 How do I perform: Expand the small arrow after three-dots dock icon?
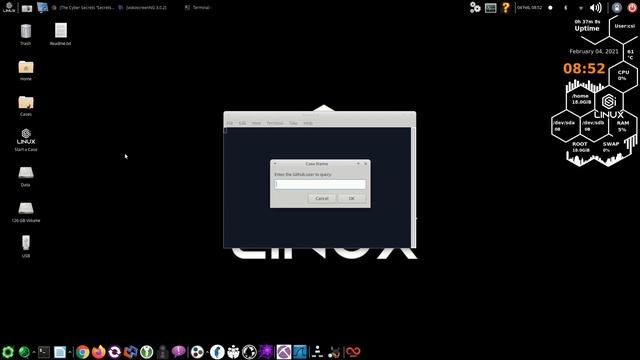click(x=207, y=352)
